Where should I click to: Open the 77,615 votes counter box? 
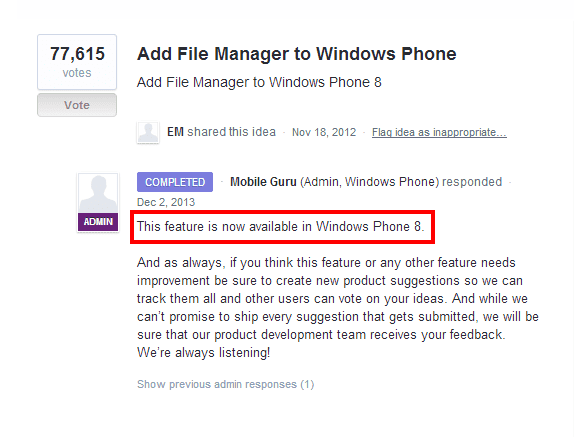tap(77, 62)
